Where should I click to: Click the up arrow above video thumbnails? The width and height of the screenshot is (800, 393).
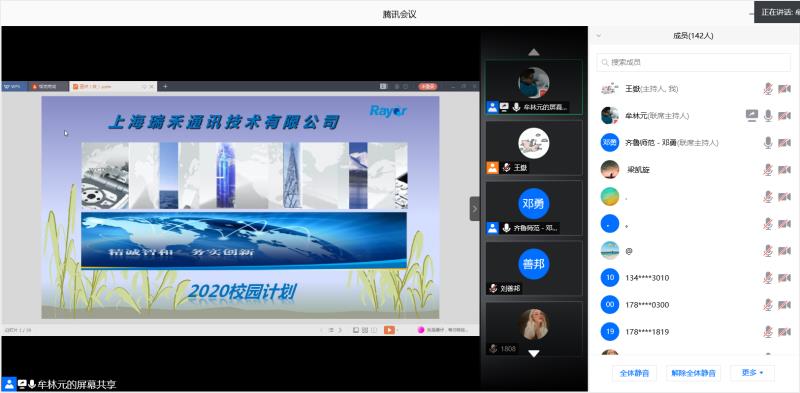coord(534,52)
